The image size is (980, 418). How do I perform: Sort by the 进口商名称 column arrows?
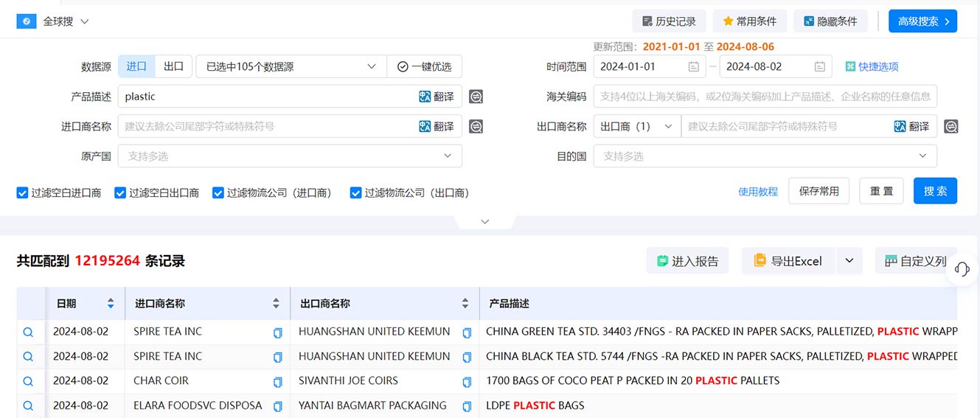277,303
